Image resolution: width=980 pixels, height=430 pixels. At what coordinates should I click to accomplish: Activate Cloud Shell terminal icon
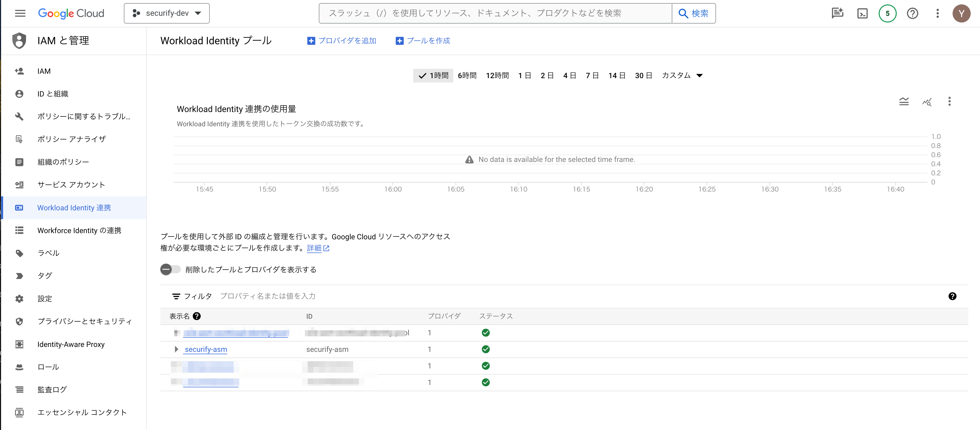tap(862, 13)
